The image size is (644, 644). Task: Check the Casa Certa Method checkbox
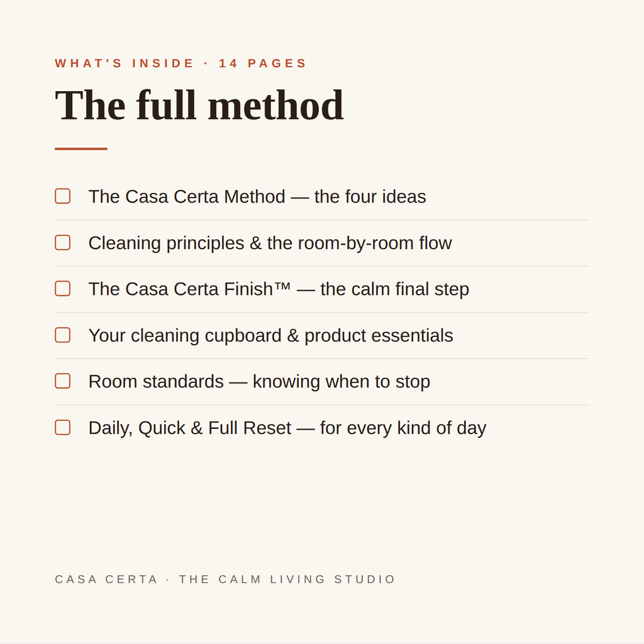(x=62, y=196)
